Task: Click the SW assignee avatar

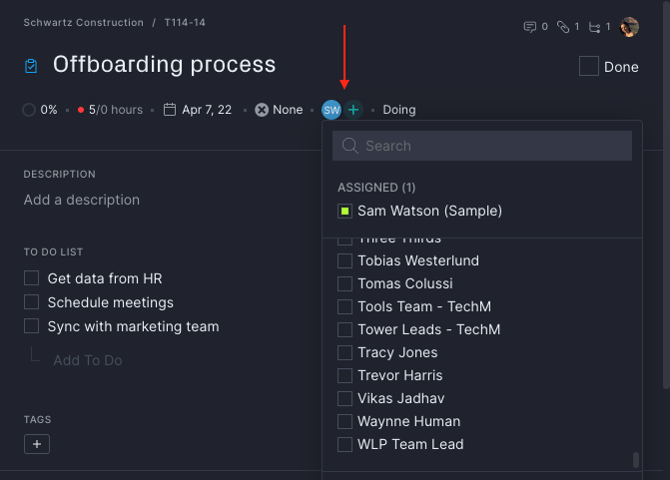Action: pyautogui.click(x=331, y=110)
